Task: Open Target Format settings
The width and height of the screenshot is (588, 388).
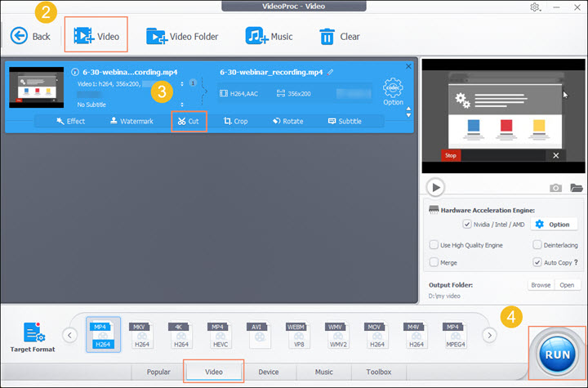Action: coord(33,337)
